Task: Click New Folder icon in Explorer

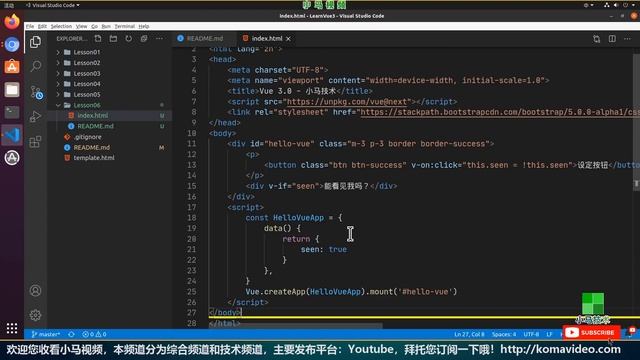Action: (113, 38)
